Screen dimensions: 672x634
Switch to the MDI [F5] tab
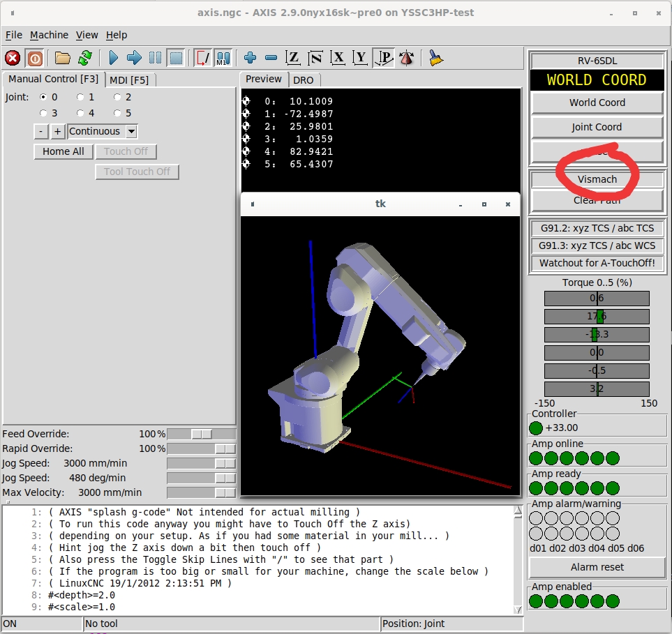[x=129, y=80]
